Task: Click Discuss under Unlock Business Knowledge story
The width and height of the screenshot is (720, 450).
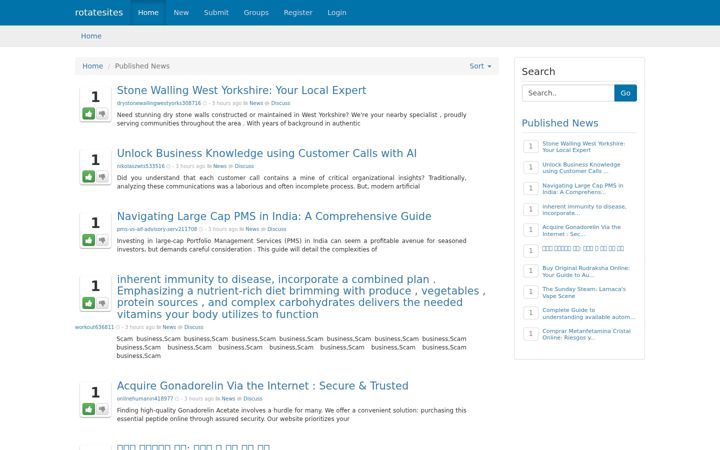Action: coord(244,166)
